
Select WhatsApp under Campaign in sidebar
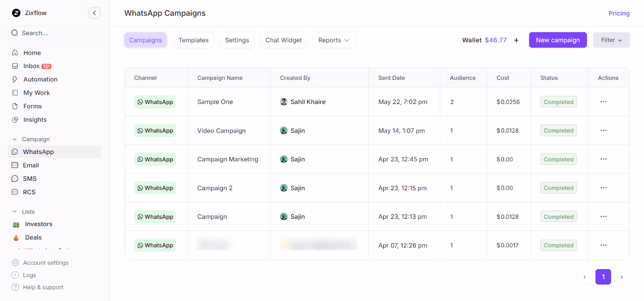pos(54,152)
